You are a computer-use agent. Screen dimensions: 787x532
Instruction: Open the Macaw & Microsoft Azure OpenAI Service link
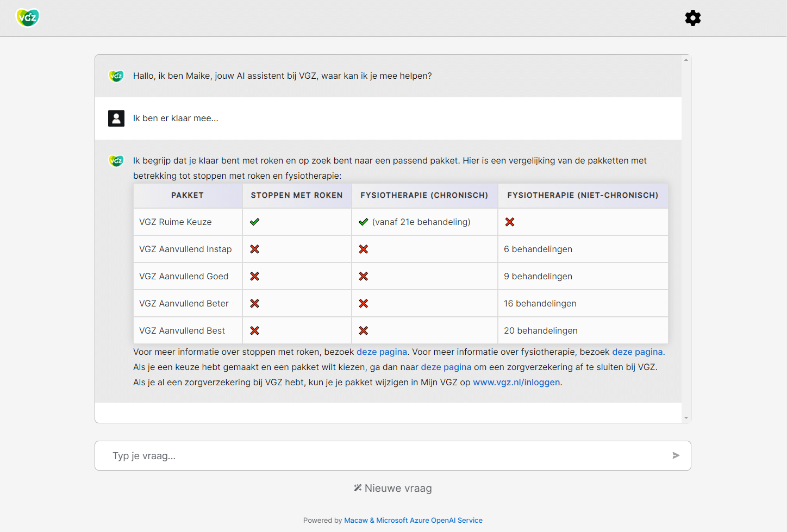[x=413, y=520]
